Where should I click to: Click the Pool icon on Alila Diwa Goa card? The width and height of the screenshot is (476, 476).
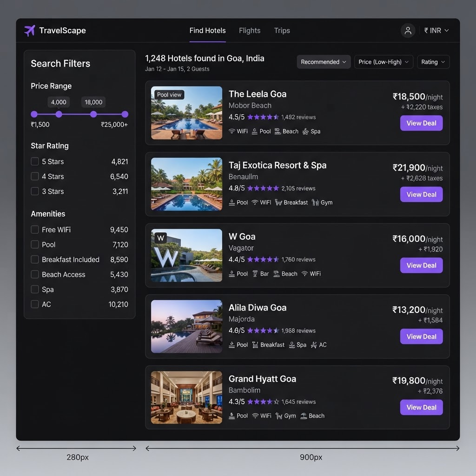[231, 344]
